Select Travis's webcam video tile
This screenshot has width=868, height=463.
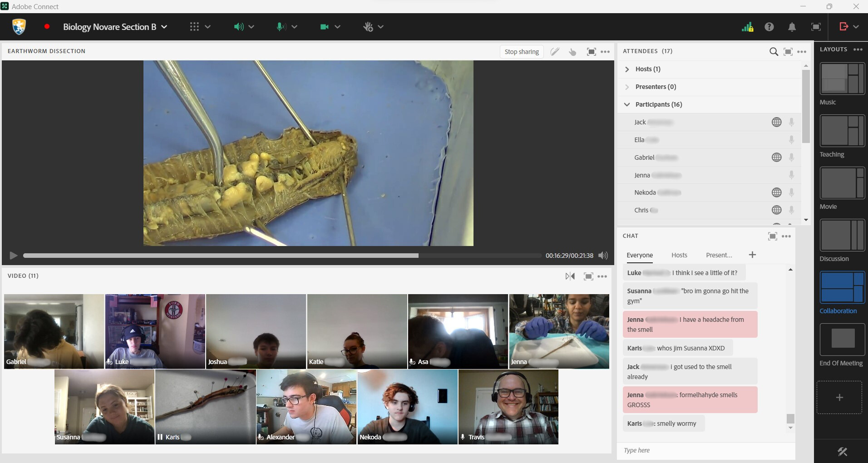click(x=508, y=407)
